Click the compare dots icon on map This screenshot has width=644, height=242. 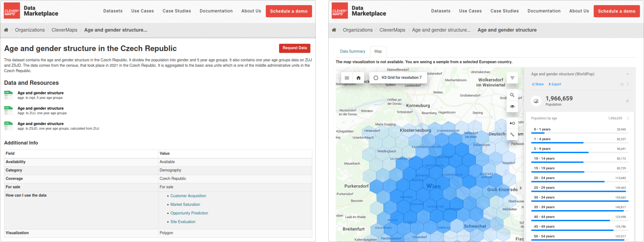512,123
